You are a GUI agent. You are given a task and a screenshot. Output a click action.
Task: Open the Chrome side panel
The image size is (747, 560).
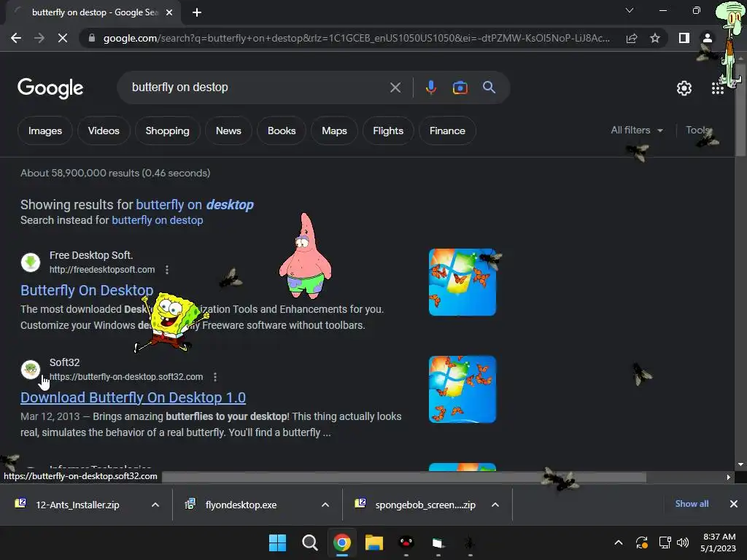pyautogui.click(x=684, y=38)
